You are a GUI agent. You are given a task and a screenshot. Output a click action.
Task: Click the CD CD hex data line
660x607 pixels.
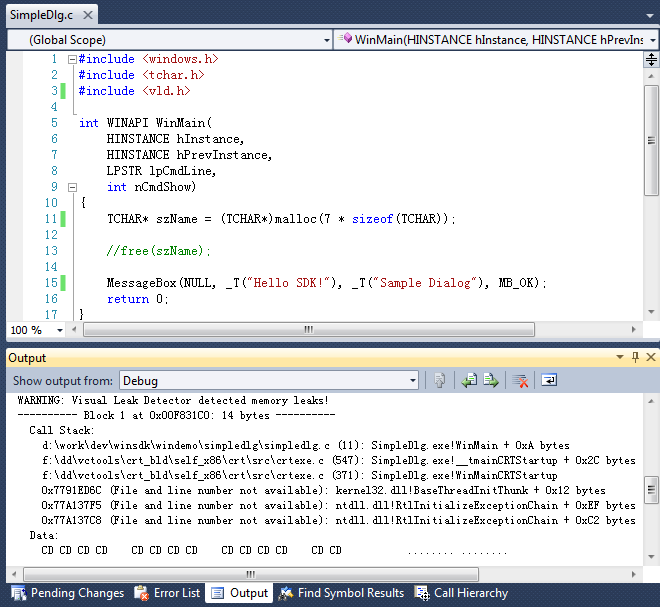click(x=274, y=551)
